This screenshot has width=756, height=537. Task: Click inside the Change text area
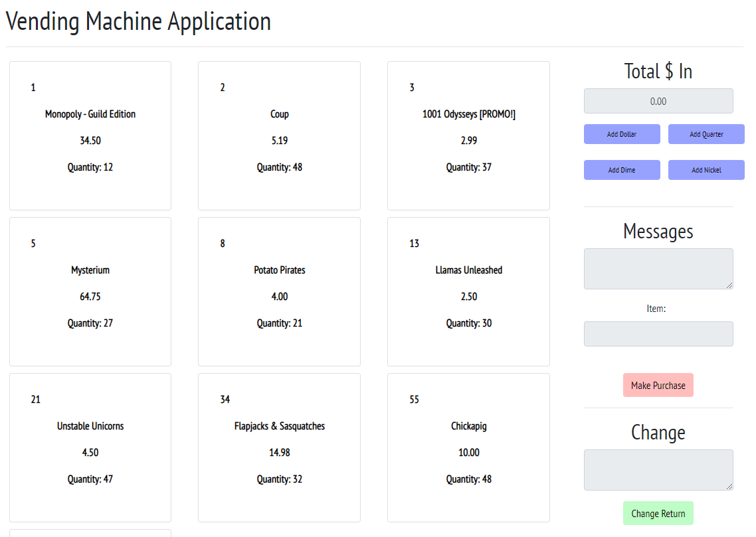pyautogui.click(x=658, y=470)
